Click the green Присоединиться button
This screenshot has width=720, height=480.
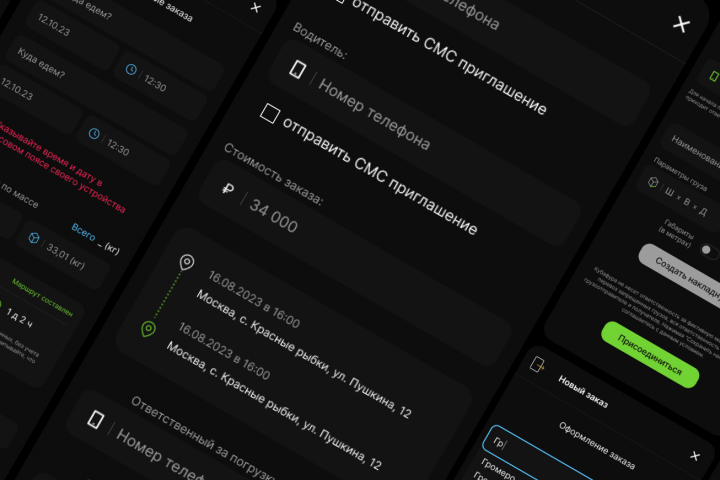pos(650,354)
